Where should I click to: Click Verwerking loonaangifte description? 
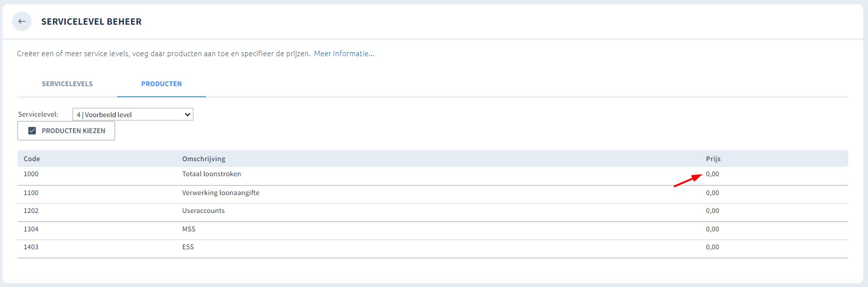221,193
